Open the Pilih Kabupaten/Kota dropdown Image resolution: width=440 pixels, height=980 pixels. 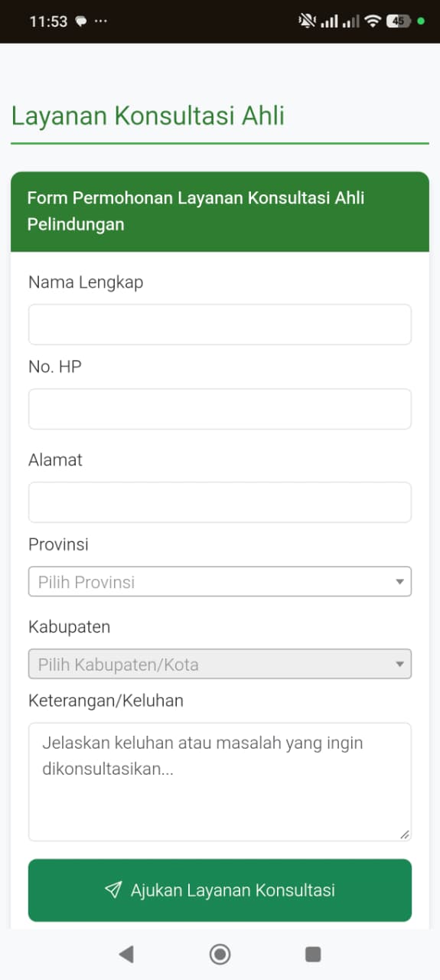[220, 664]
